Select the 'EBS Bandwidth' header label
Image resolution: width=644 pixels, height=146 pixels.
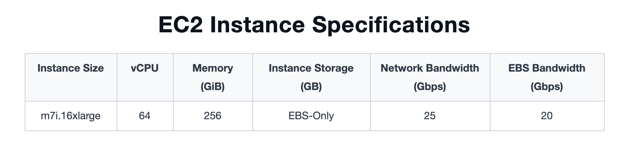click(547, 68)
